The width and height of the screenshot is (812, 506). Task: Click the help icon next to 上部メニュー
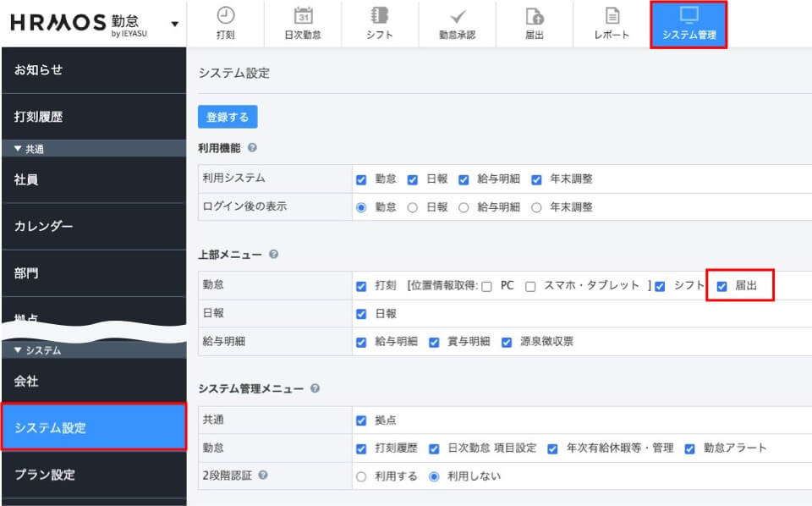pos(273,254)
